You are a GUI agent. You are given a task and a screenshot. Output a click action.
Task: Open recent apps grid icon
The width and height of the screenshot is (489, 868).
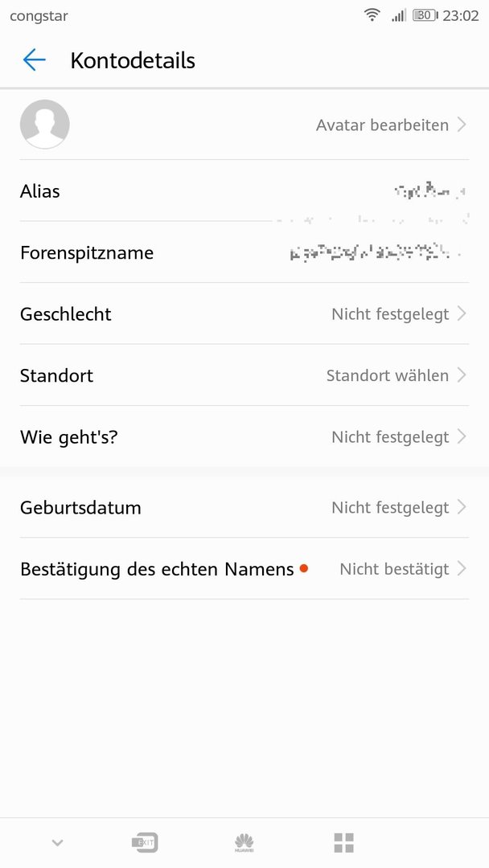(343, 842)
